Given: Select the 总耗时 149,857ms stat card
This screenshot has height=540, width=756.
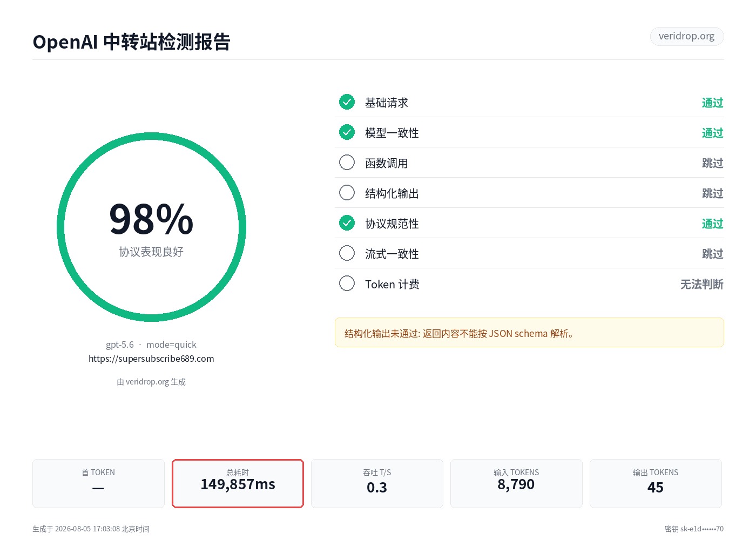Looking at the screenshot, I should [x=238, y=483].
